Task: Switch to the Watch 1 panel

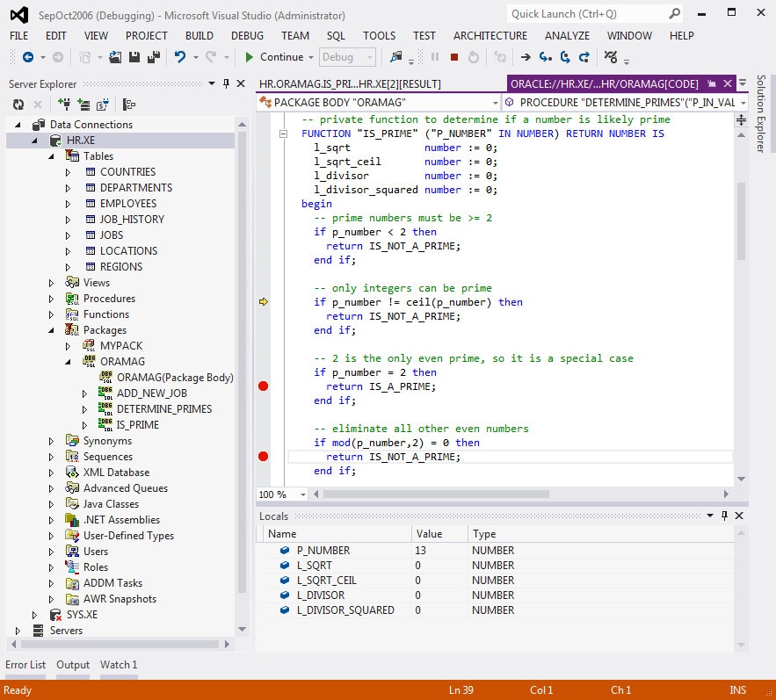Action: (x=118, y=665)
